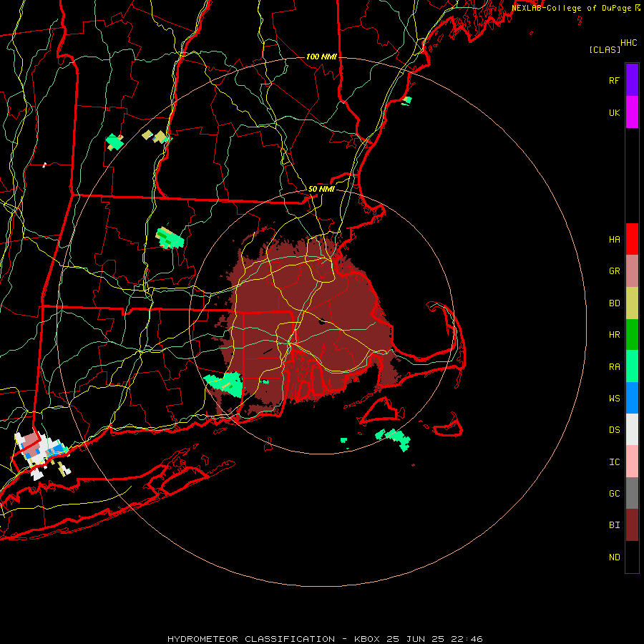The width and height of the screenshot is (644, 644).
Task: Click the [CLAS] legend header
Action: point(605,49)
